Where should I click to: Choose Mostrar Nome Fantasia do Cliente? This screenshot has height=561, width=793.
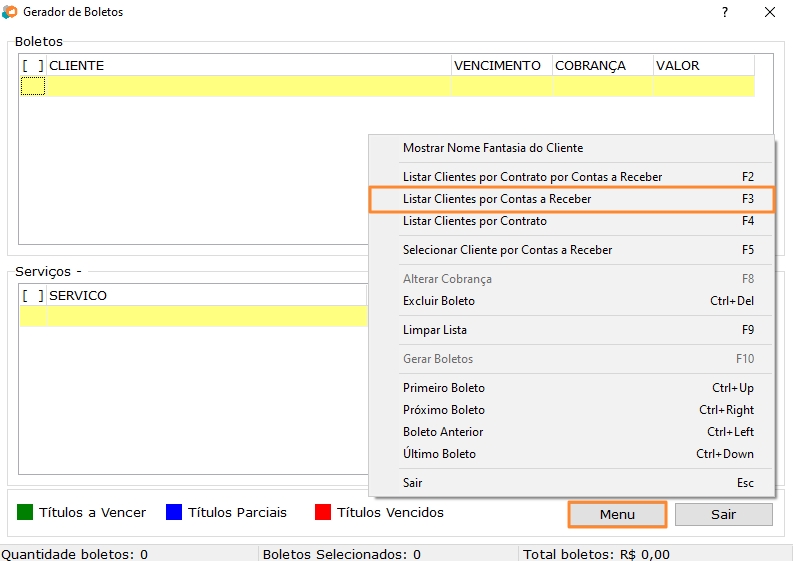pyautogui.click(x=571, y=148)
